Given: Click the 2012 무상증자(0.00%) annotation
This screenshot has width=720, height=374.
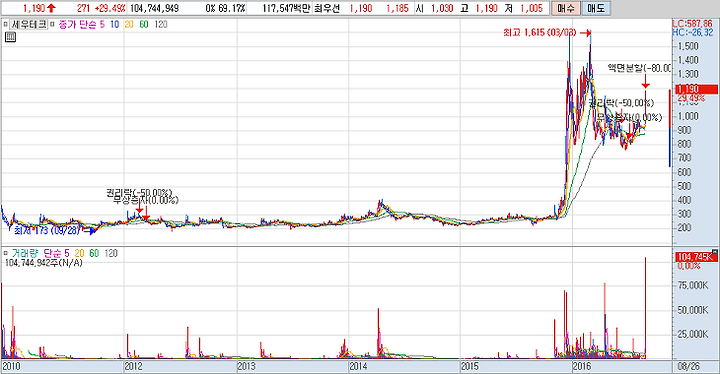Looking at the screenshot, I should pyautogui.click(x=146, y=200).
